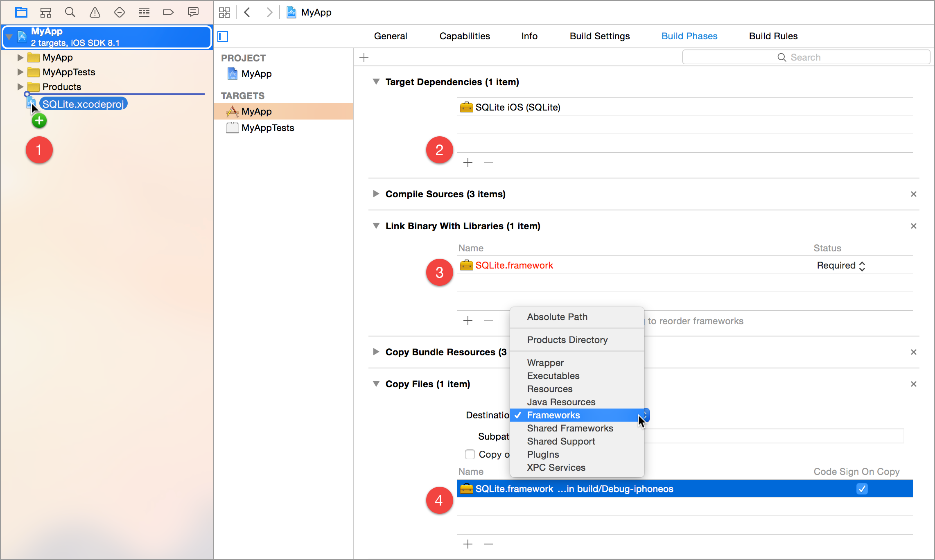Open the report navigator speech-bubble icon

pos(193,12)
